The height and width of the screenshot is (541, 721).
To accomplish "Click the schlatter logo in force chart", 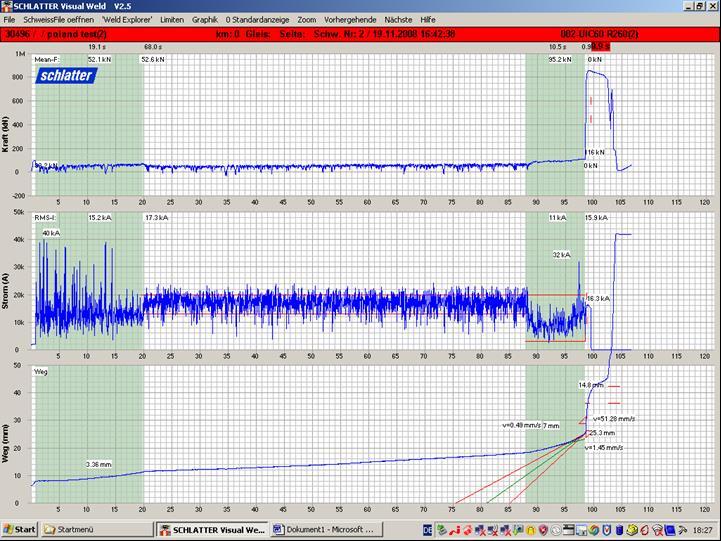I will pyautogui.click(x=67, y=75).
